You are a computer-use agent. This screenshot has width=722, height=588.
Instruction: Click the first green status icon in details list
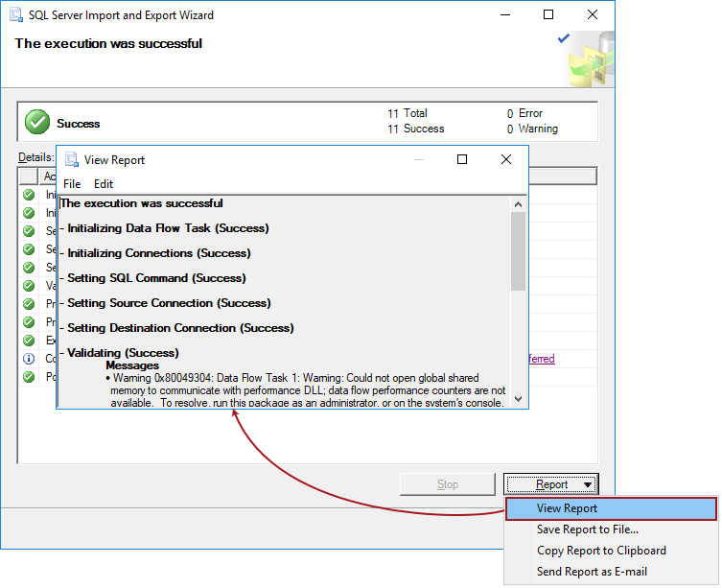29,195
